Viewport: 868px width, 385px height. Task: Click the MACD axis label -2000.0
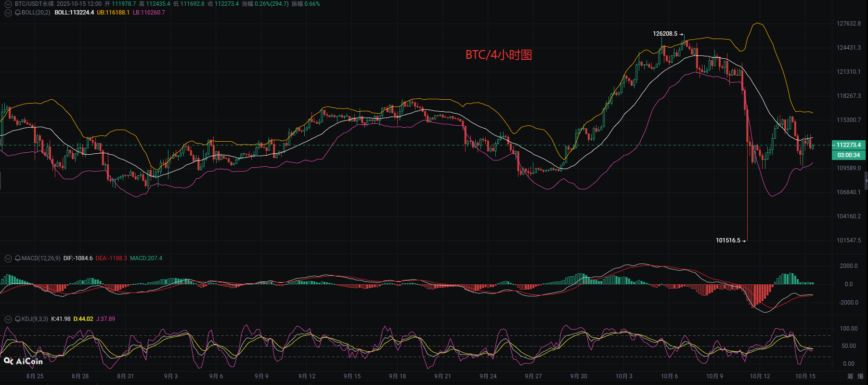pyautogui.click(x=849, y=303)
